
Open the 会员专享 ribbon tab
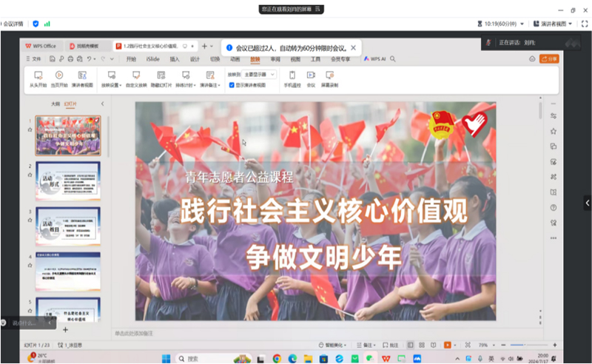340,59
